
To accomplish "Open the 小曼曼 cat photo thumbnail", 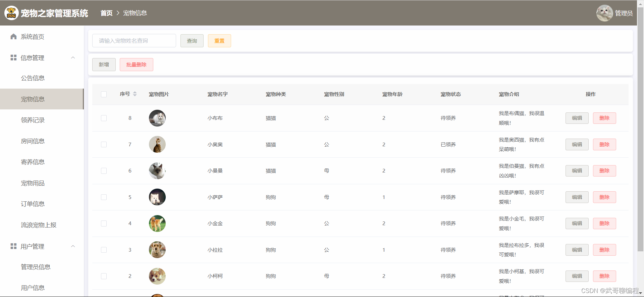I will (x=157, y=171).
